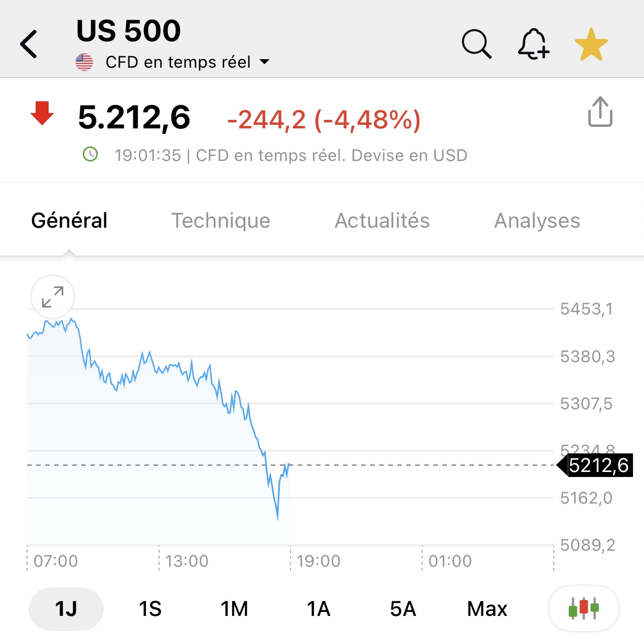The image size is (644, 644).
Task: Tap the green clock icon
Action: (x=90, y=154)
